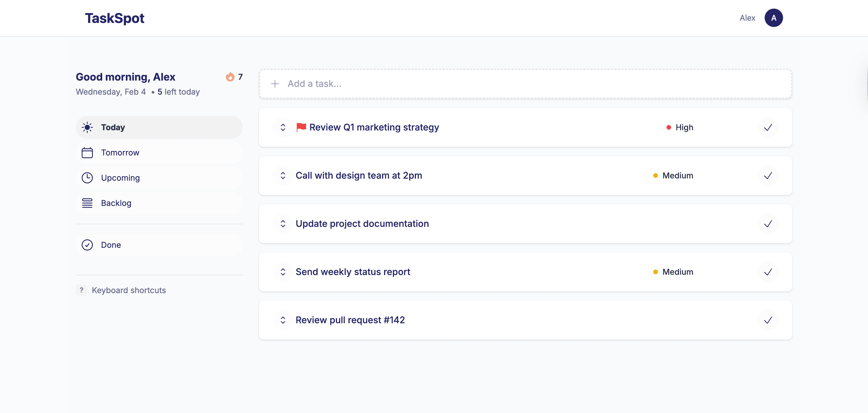Click the red flag on Review Q1 marketing strategy

301,127
